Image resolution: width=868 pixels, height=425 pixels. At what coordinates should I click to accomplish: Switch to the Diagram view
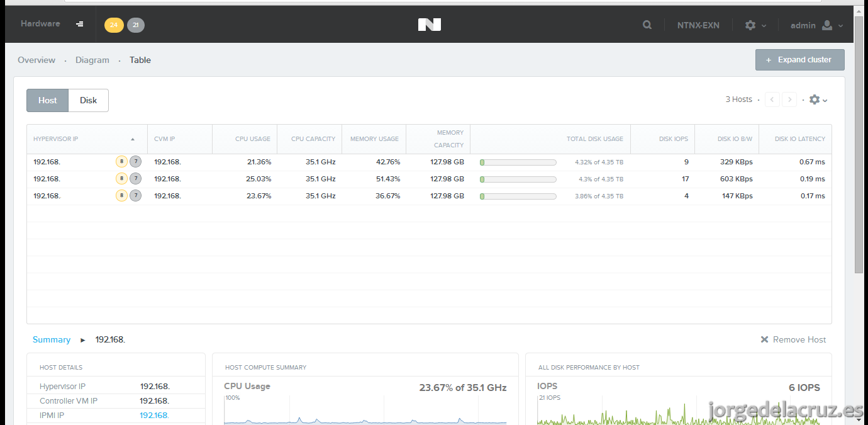[x=92, y=60]
